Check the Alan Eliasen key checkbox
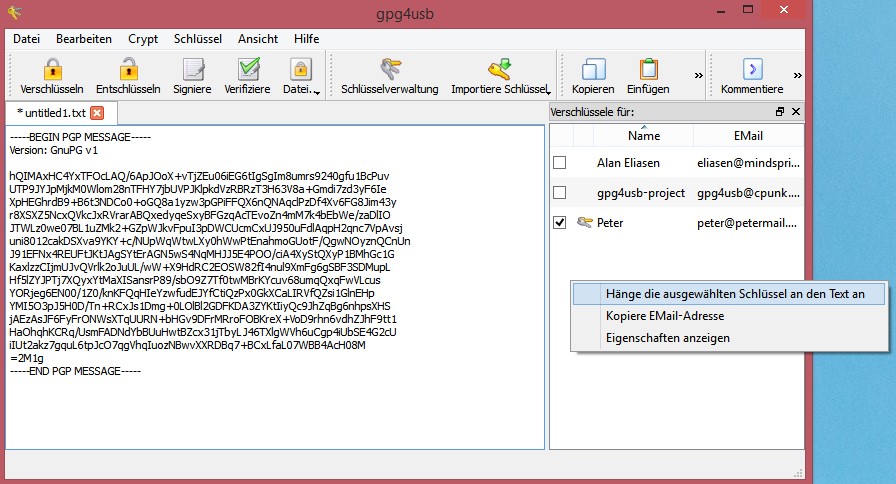 (560, 162)
